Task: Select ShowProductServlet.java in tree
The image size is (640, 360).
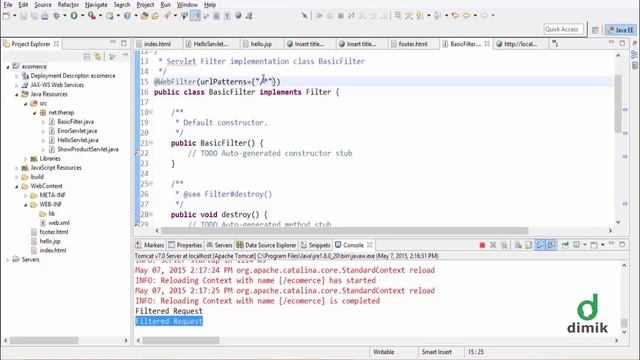Action: pos(88,149)
